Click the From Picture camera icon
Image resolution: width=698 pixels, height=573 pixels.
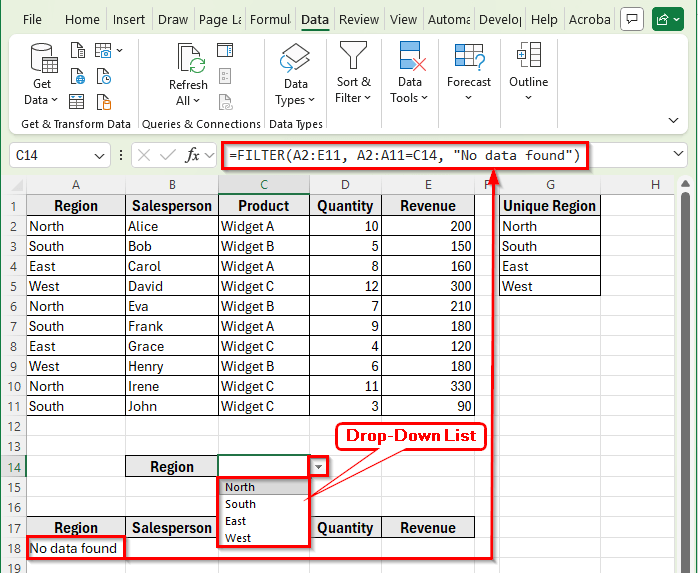click(103, 50)
